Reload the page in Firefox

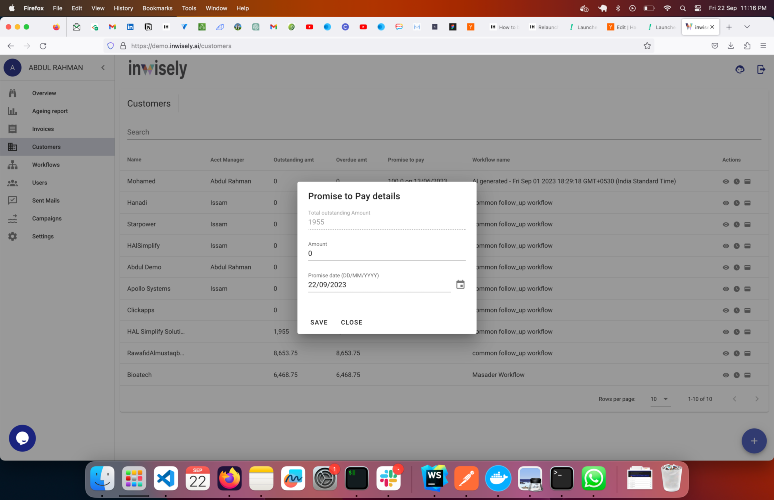pos(43,46)
